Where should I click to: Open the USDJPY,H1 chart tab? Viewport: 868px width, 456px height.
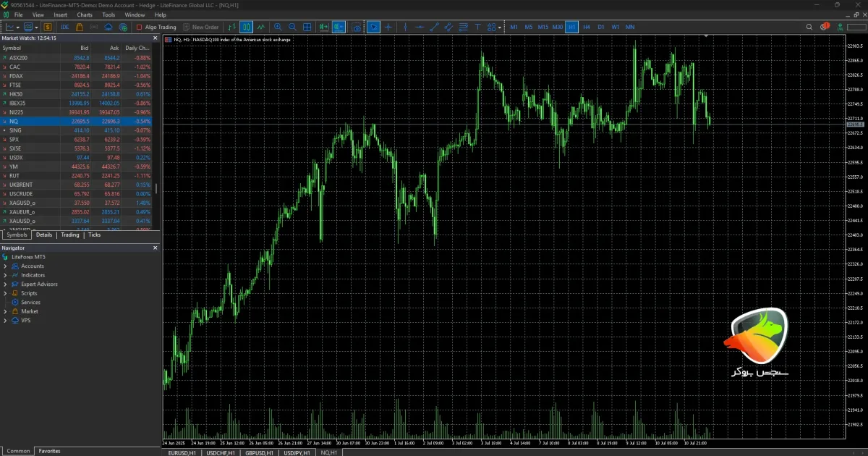[297, 452]
